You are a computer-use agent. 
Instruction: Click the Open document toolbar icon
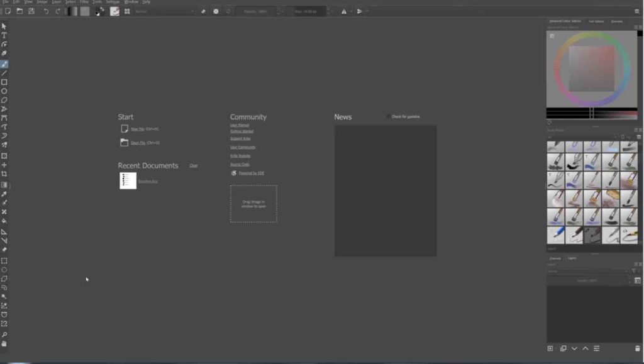point(19,11)
